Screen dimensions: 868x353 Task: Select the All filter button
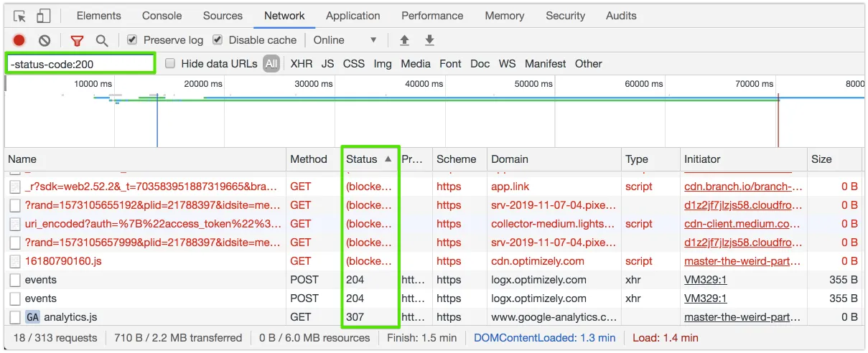pos(271,64)
